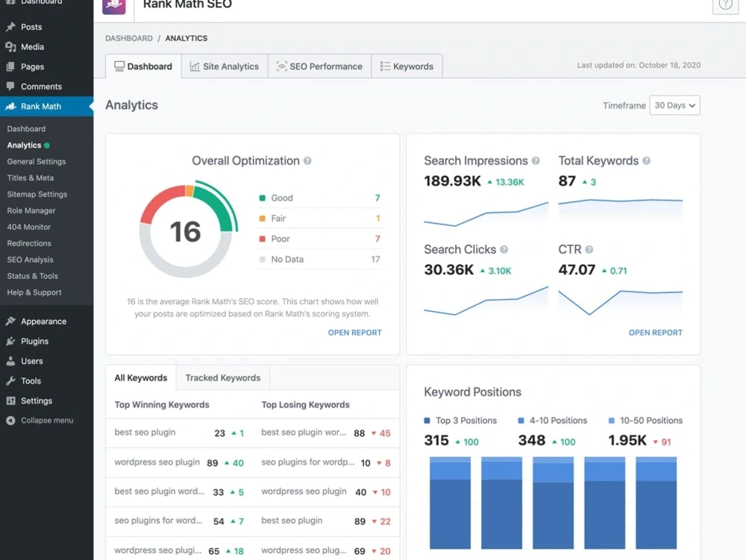Click the Overall Optimization help icon
The image size is (746, 560).
tap(307, 161)
